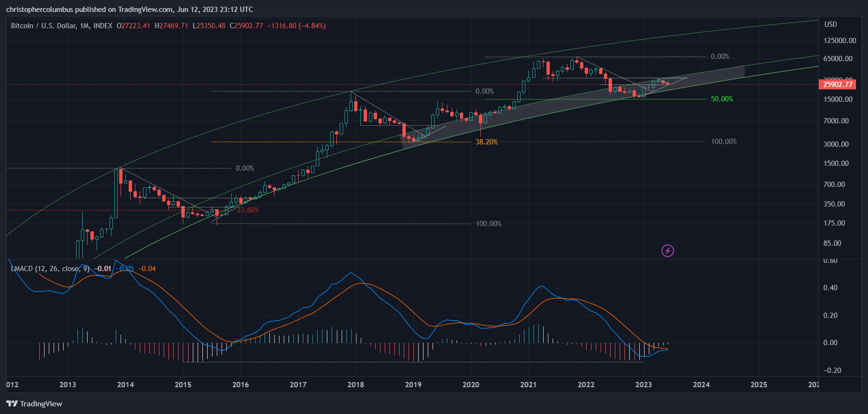Click the 2017 label on the time axis
The height and width of the screenshot is (414, 868).
(x=298, y=385)
